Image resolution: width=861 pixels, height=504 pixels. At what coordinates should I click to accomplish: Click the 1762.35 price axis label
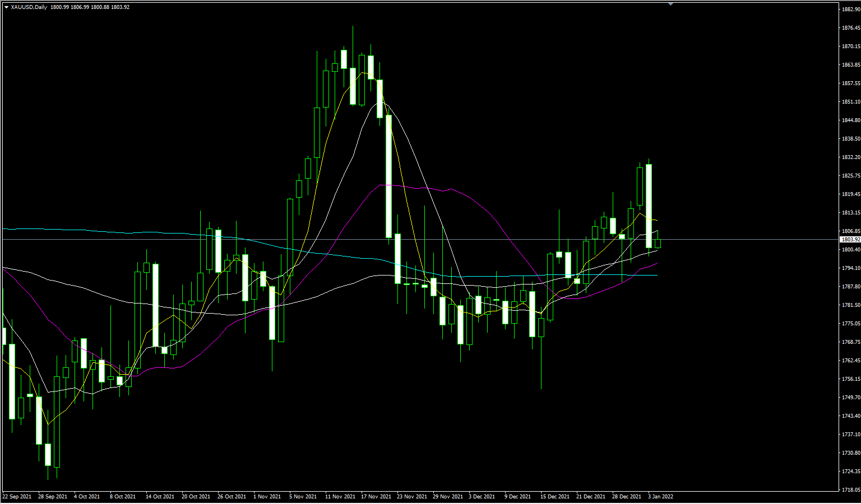(x=850, y=361)
